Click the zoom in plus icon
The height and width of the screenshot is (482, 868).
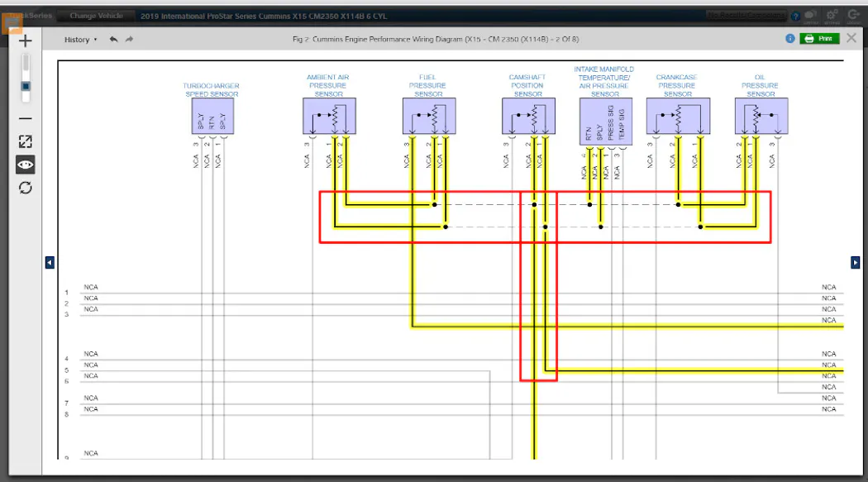[x=26, y=41]
